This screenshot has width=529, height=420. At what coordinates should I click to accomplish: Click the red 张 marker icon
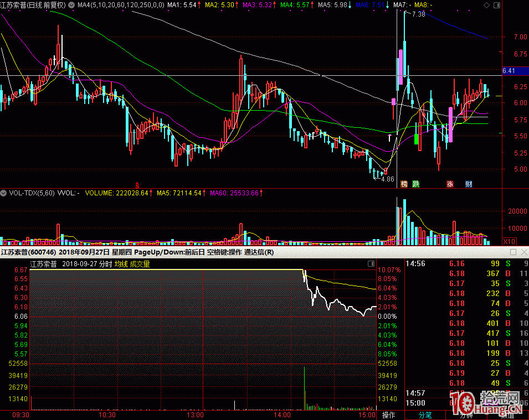coord(450,184)
